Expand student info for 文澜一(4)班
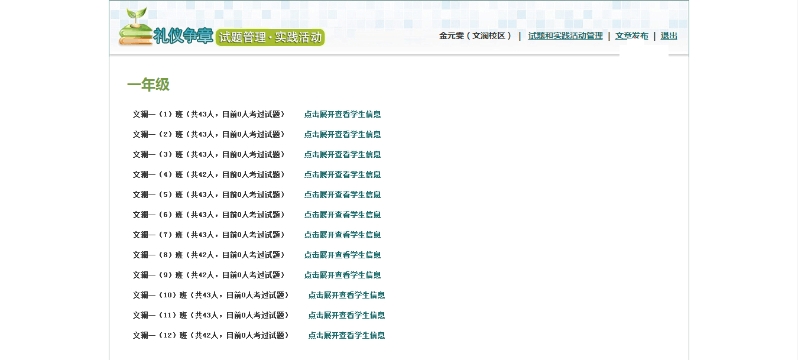This screenshot has width=798, height=360. (343, 175)
